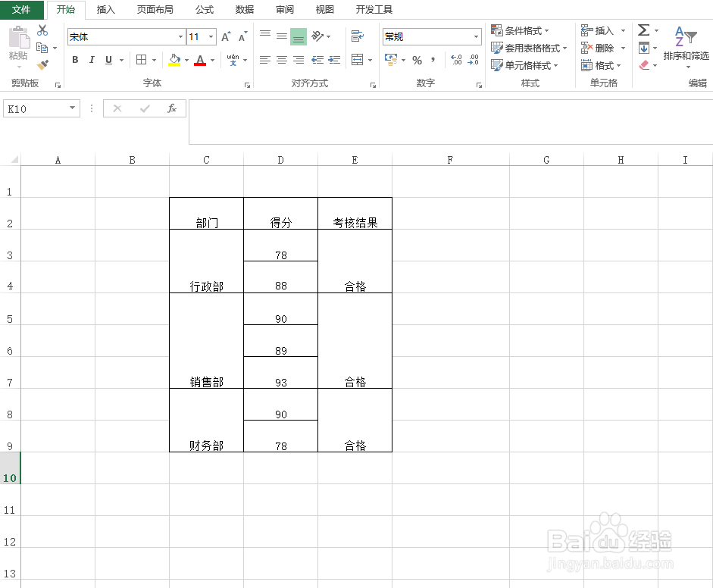The image size is (713, 588).
Task: Apply percent style with the % icon
Action: pyautogui.click(x=416, y=61)
